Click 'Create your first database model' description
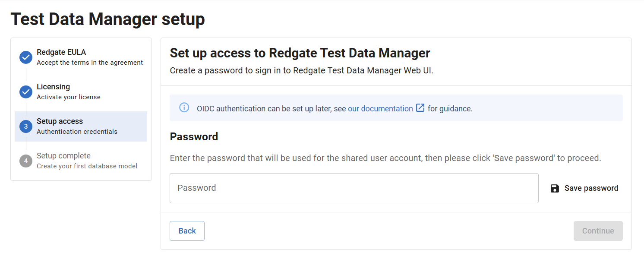This screenshot has height=262, width=644. (87, 166)
